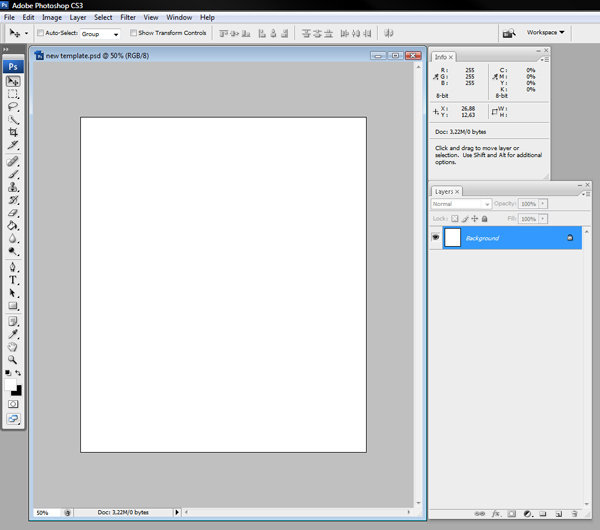Select the Crop tool
The height and width of the screenshot is (530, 600).
[13, 132]
